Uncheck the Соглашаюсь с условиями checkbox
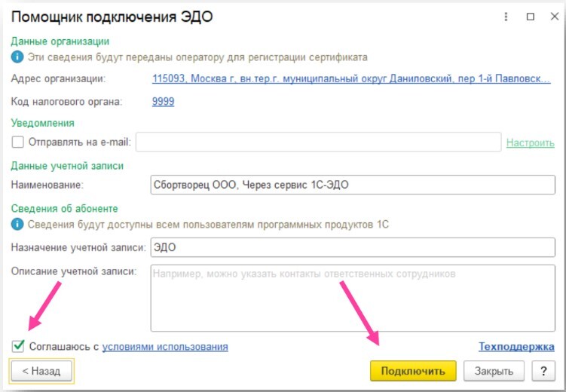The width and height of the screenshot is (566, 392). pos(18,347)
